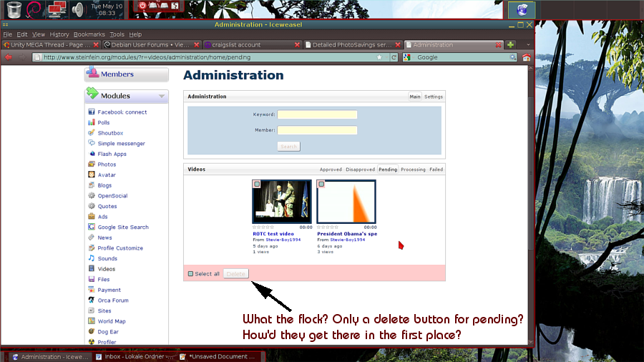Open the trash can on desktop panel

tap(14, 10)
